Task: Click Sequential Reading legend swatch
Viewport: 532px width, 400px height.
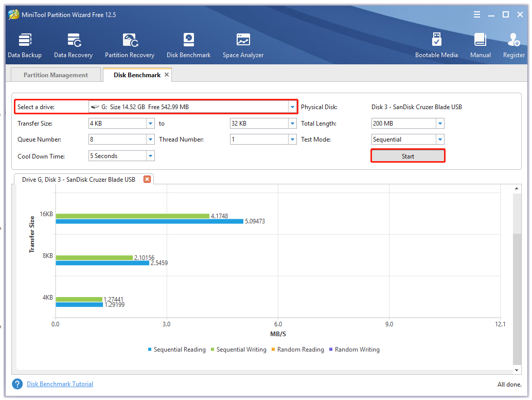Action: [150, 350]
